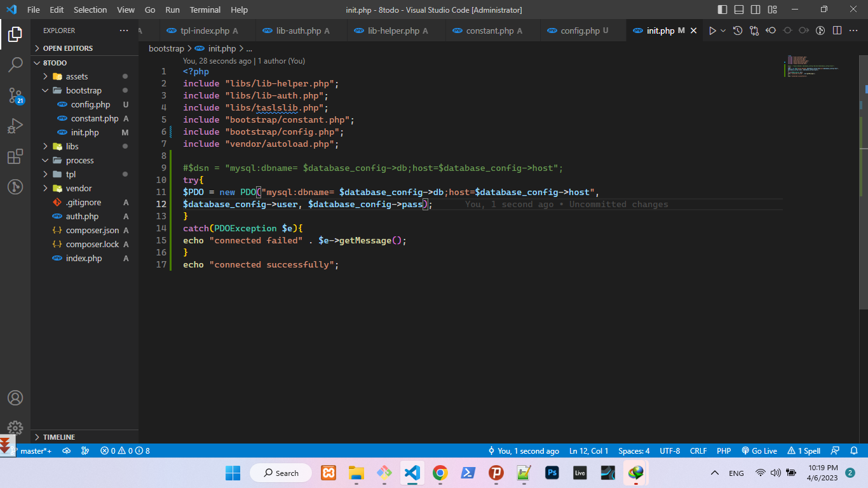Expand the libs folder

point(85,146)
